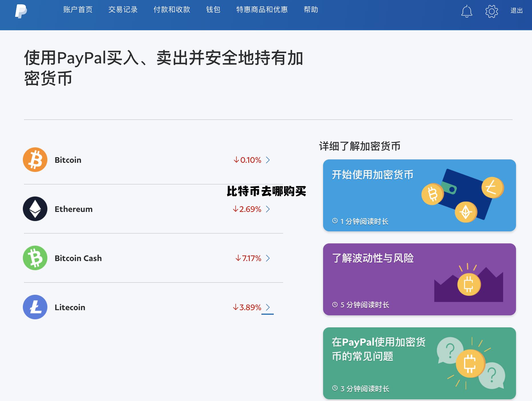Click the PayPal logo
Screen dimensions: 532x401
[x=21, y=11]
